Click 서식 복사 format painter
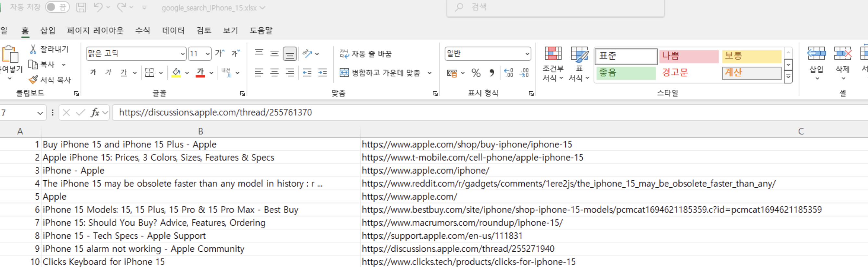 pos(50,80)
